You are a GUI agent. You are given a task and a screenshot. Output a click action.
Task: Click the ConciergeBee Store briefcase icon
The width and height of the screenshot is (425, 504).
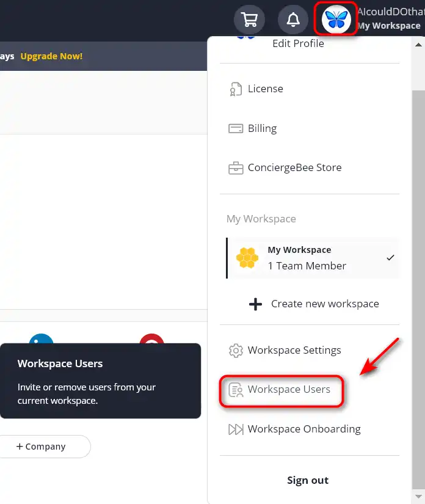(236, 168)
